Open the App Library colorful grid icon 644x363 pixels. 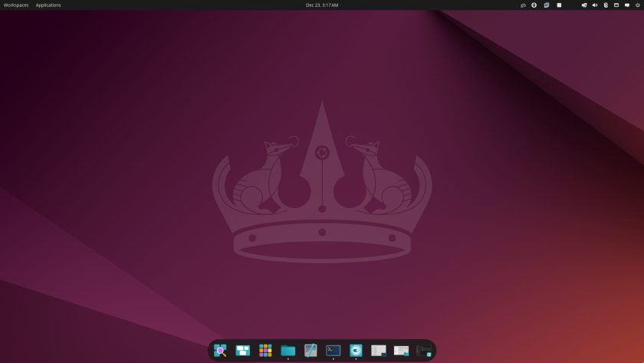click(265, 350)
